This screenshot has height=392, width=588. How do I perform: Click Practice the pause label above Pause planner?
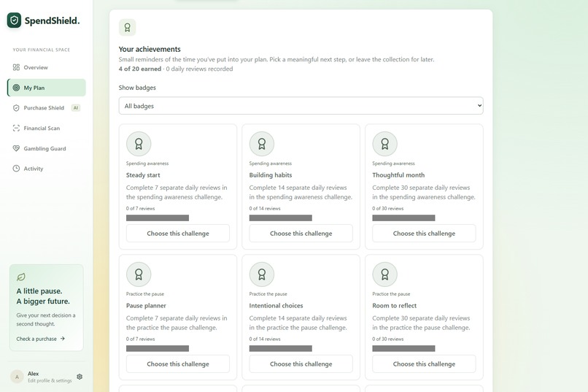tap(145, 293)
